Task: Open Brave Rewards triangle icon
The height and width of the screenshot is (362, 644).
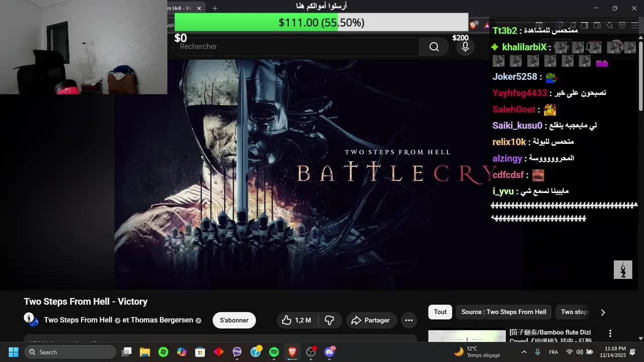Action: pyautogui.click(x=487, y=25)
